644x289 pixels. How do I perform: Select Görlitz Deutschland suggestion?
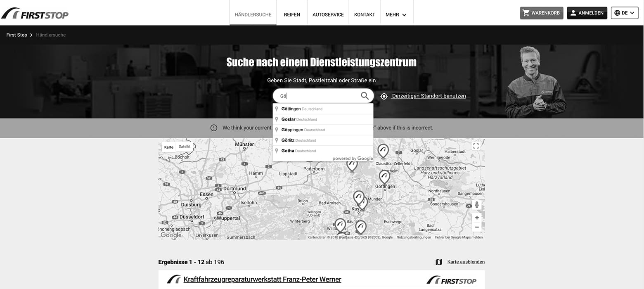pos(323,140)
